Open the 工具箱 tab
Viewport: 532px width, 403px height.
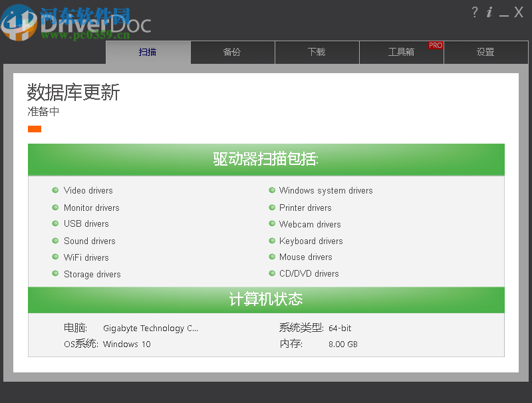pos(402,52)
